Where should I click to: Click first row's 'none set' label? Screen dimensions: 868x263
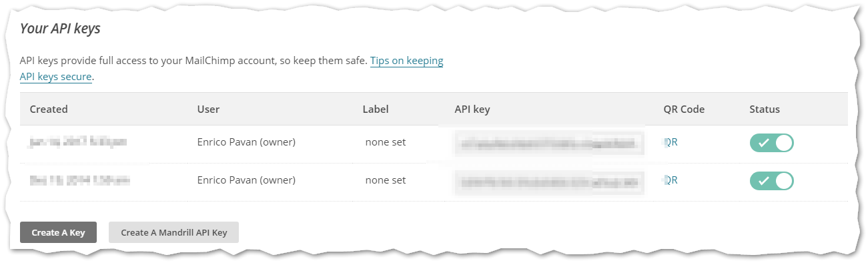[x=386, y=142]
